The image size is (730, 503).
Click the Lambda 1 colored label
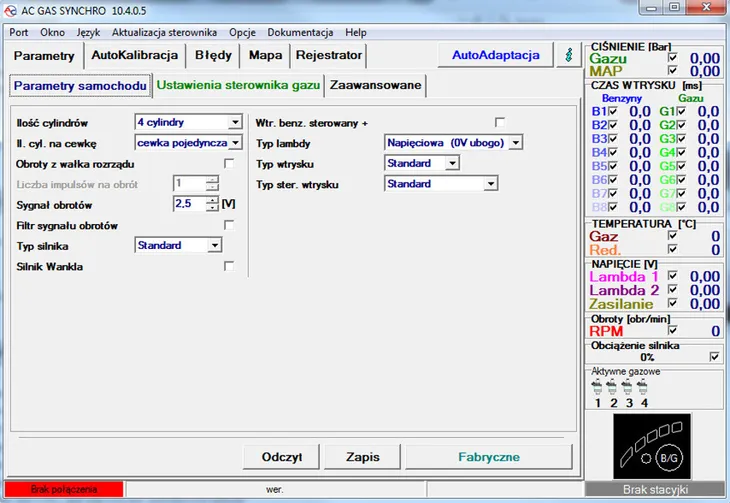[624, 276]
